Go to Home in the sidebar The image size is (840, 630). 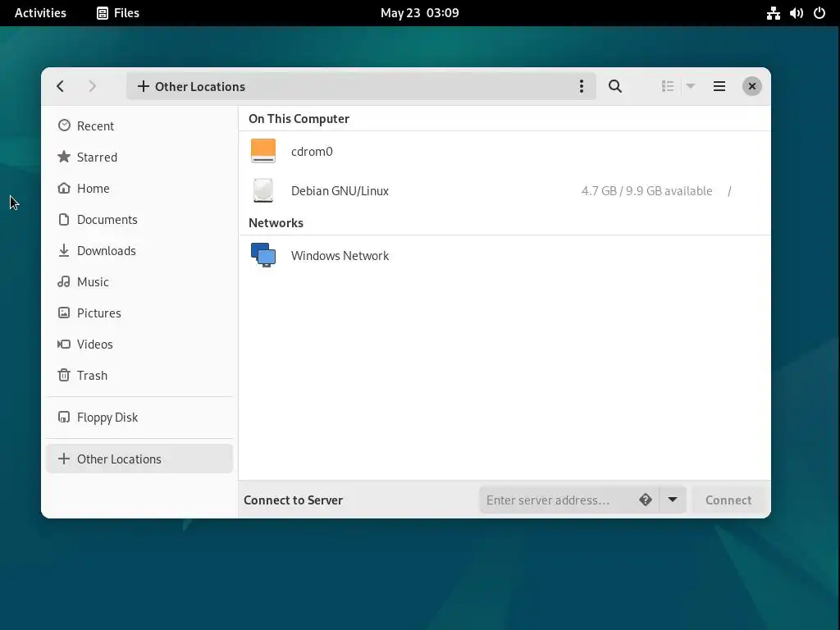[x=139, y=188]
